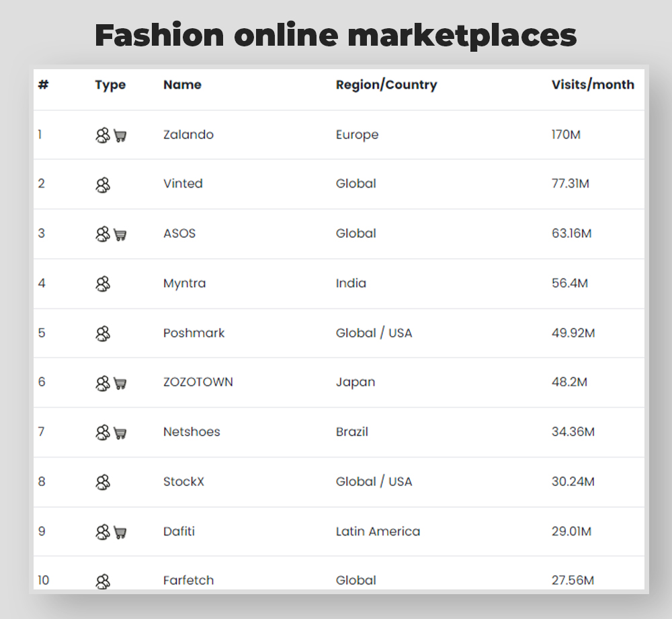This screenshot has height=619, width=672.
Task: Select the Zalando name cell
Action: coord(188,134)
